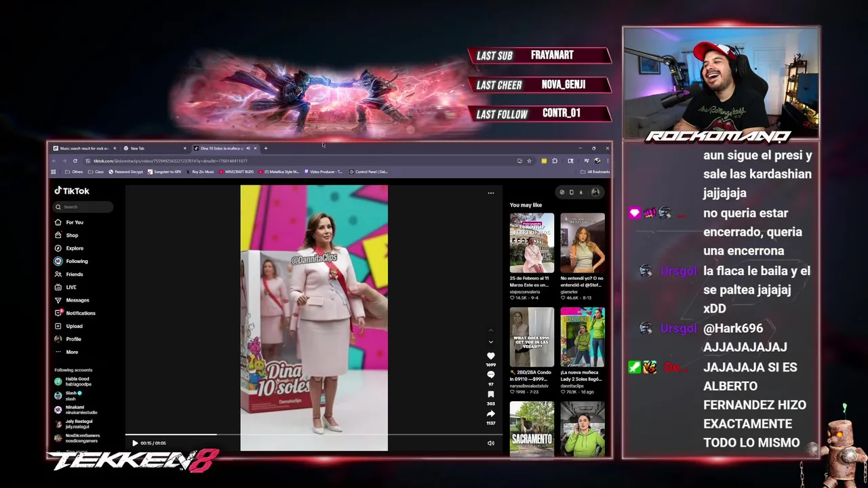Open the Upload page

[69, 326]
